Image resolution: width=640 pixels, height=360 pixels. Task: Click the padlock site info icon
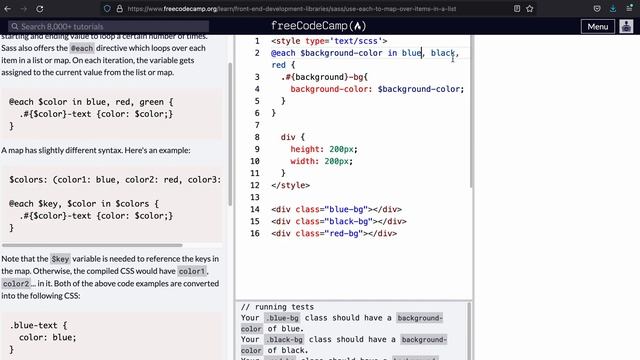click(119, 9)
